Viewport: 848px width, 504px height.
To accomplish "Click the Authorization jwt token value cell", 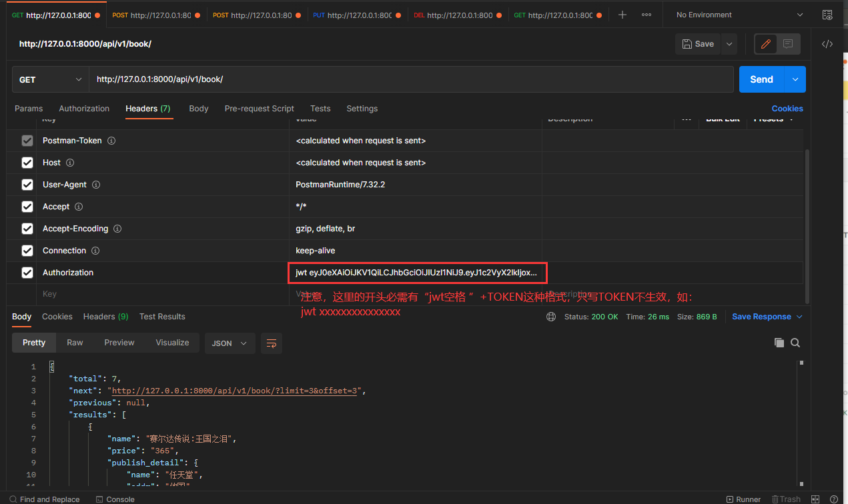I will click(417, 273).
